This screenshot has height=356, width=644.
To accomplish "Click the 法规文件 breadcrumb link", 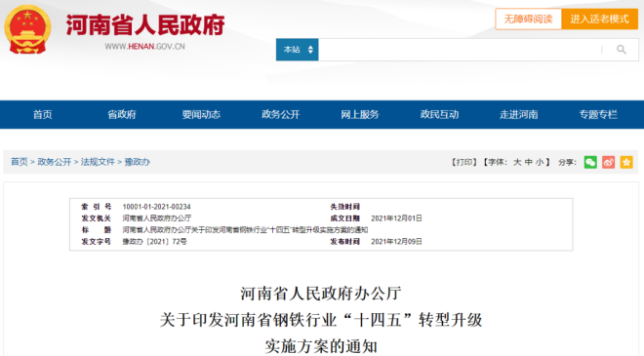I will [x=98, y=162].
